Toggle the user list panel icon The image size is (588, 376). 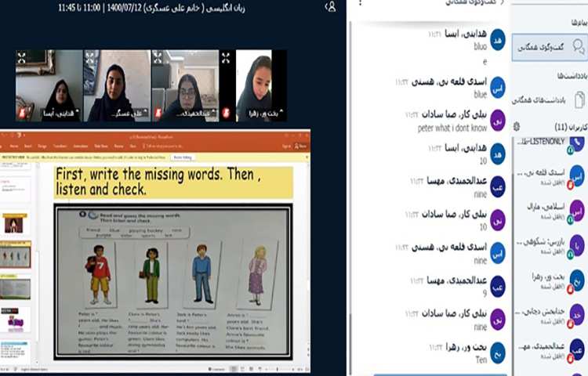click(332, 7)
